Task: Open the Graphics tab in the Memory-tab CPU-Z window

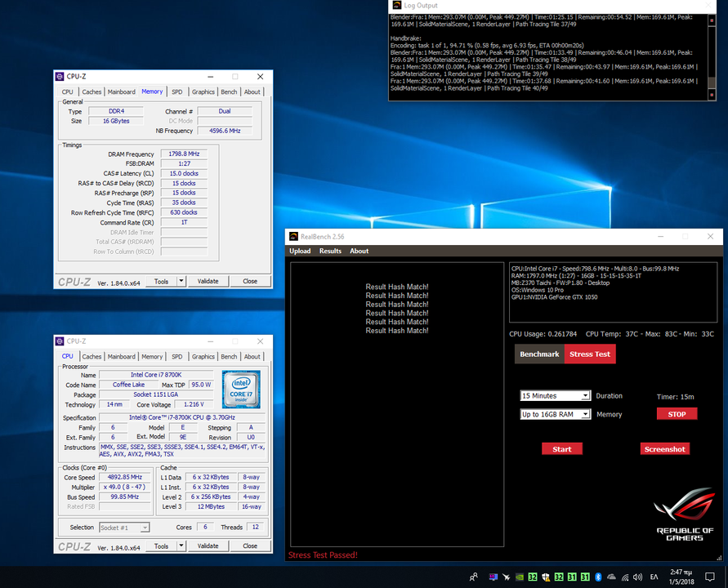Action: coord(203,92)
